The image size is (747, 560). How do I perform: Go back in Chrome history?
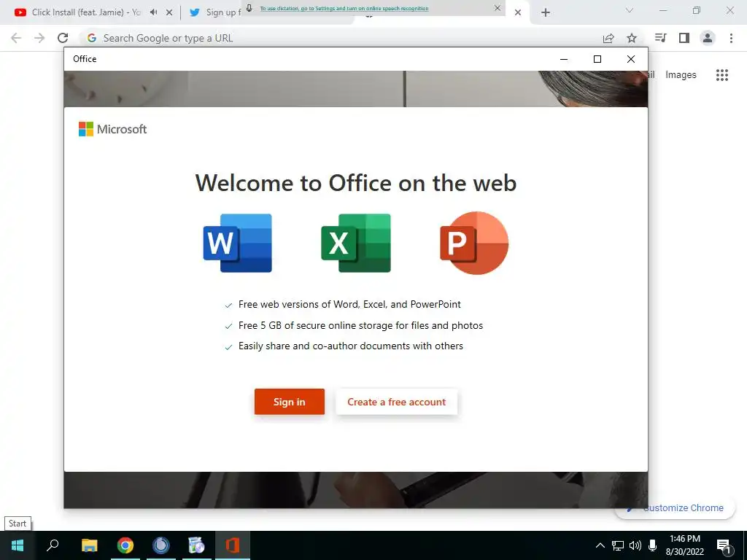pyautogui.click(x=16, y=38)
